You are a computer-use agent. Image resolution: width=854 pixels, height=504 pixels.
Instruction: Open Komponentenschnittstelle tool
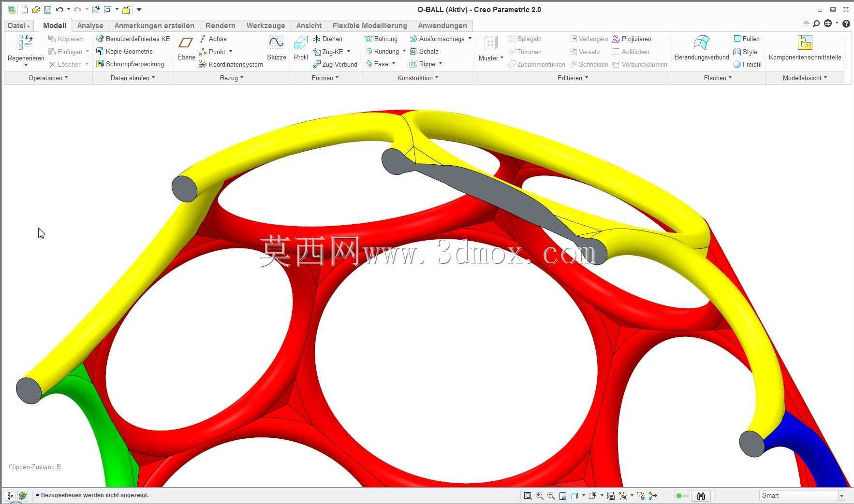[x=805, y=47]
